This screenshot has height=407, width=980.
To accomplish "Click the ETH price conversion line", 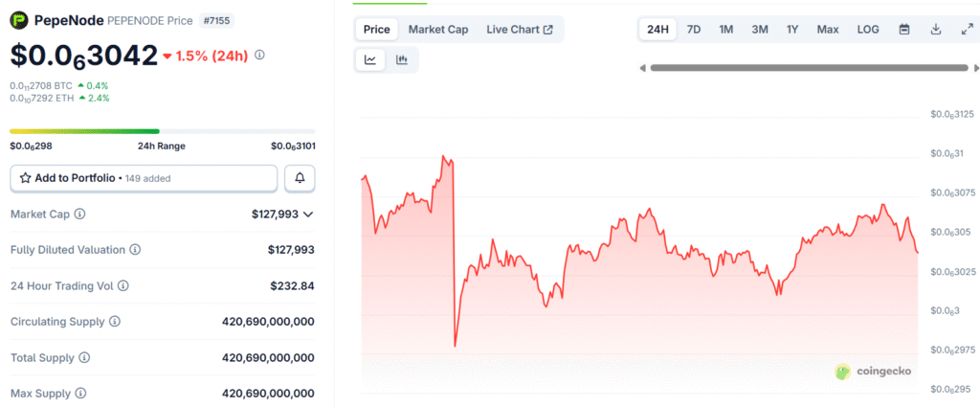I will [x=59, y=98].
